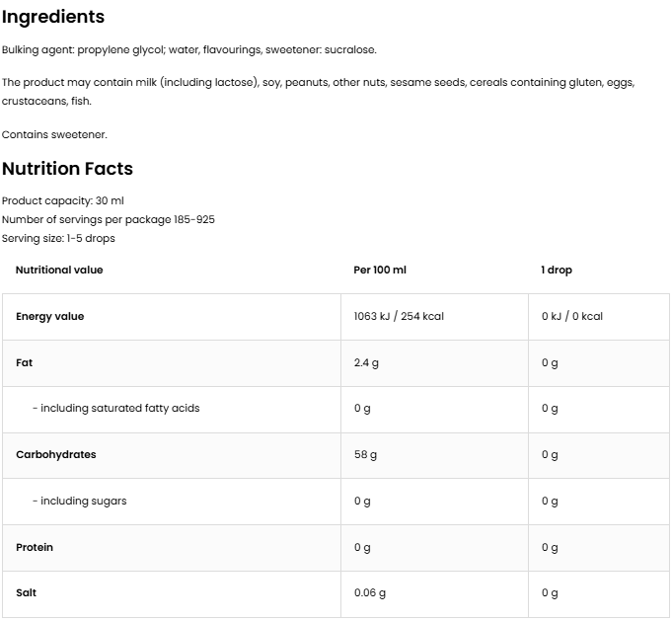Viewport: 672px width, 621px height.
Task: Select the 'Energy value' row label
Action: pos(50,316)
